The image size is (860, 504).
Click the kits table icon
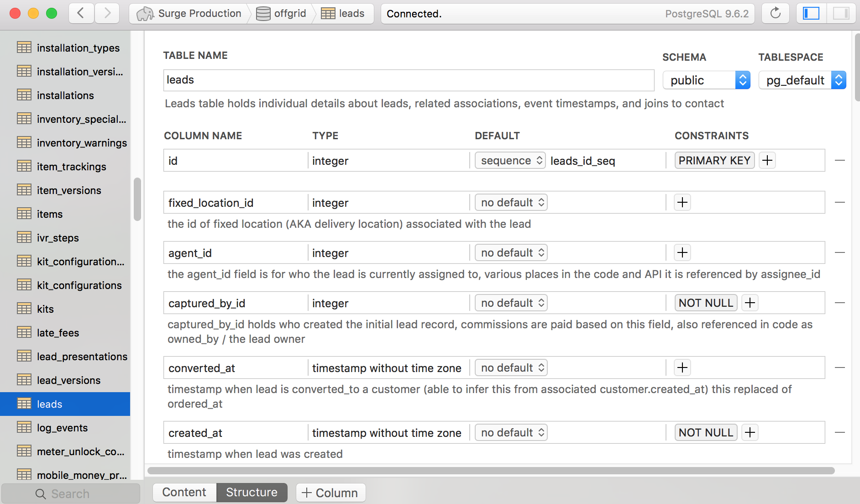[x=24, y=308]
